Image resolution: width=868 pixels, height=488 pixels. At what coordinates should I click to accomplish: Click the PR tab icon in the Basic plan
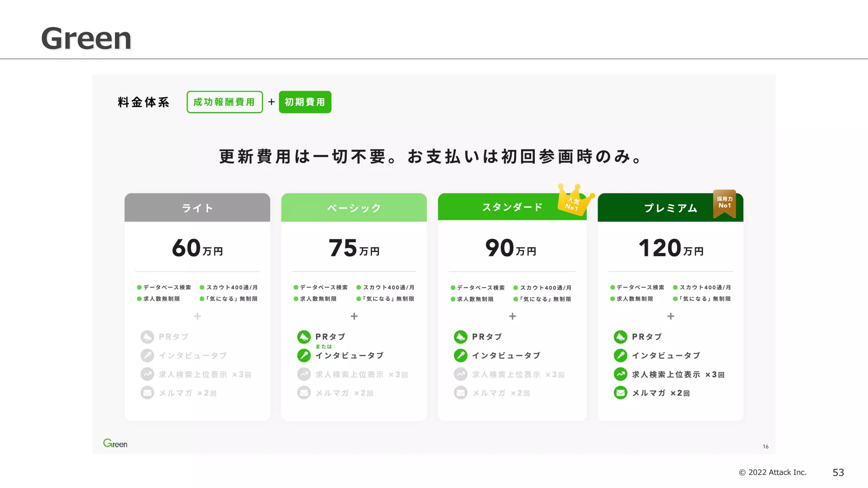point(303,337)
